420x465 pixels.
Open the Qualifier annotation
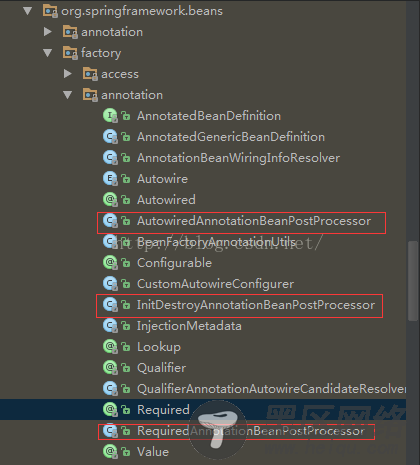[161, 368]
